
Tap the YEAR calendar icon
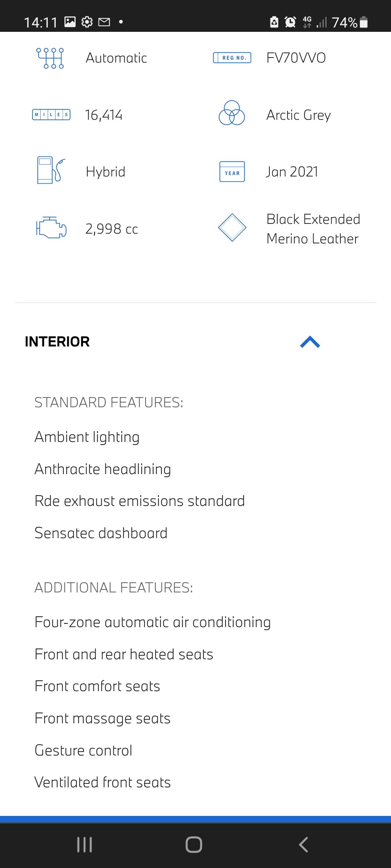pyautogui.click(x=232, y=172)
